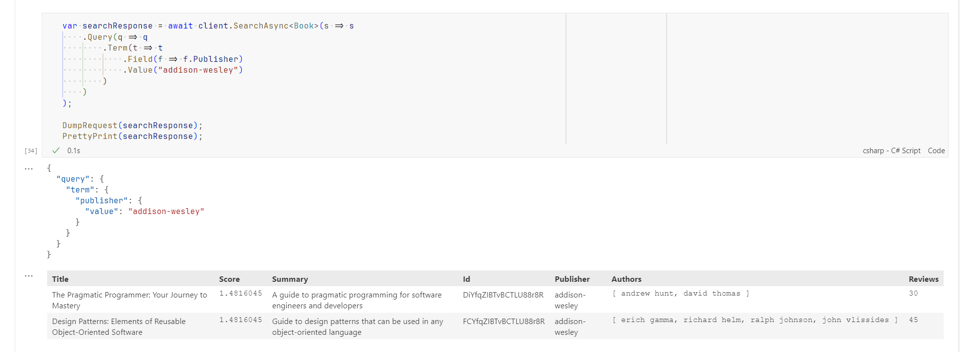980x352 pixels.
Task: Click .Value("addison-wesley") in the code
Action: [x=183, y=70]
